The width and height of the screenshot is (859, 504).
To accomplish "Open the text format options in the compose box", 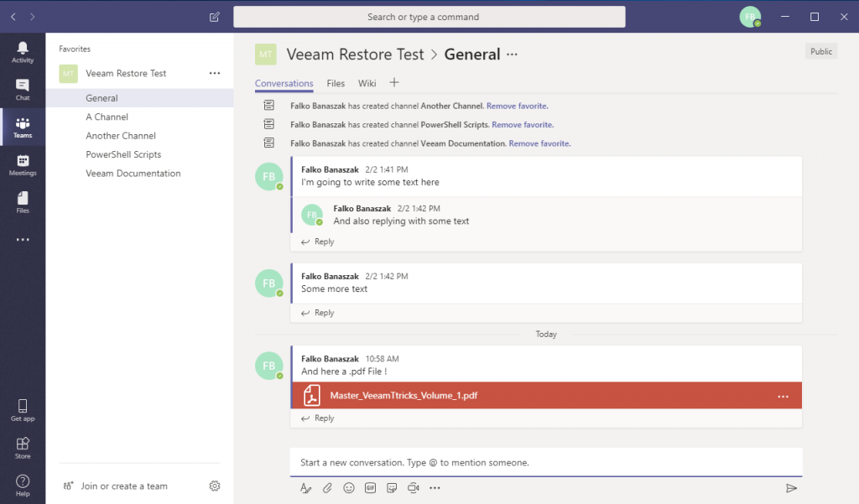I will pos(305,488).
